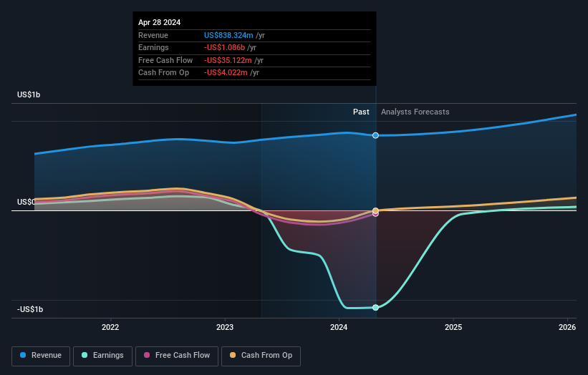Screen dimensions: 588x375
Task: Select the 2026 x-axis label
Action: (x=567, y=327)
